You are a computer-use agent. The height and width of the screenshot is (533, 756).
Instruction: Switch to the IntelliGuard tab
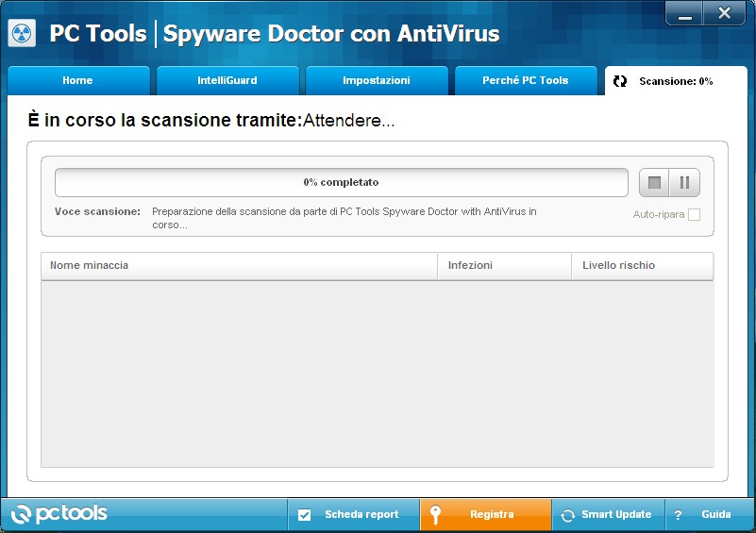[227, 81]
